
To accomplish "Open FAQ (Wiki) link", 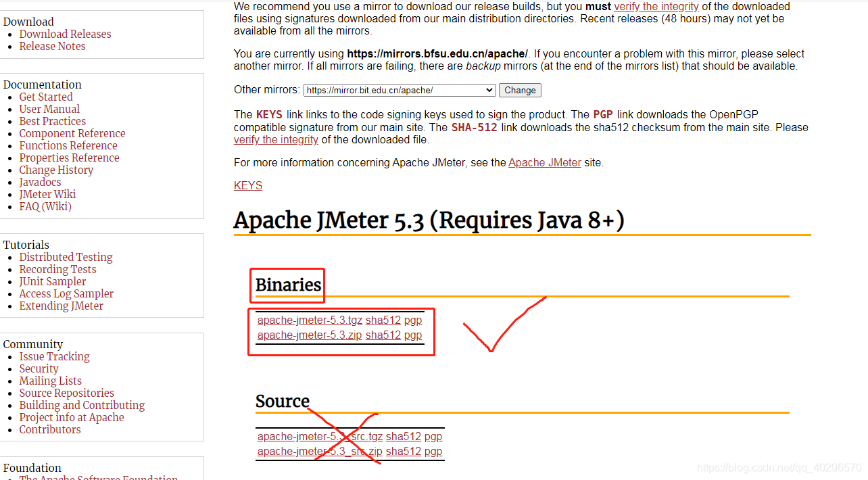I will point(45,206).
